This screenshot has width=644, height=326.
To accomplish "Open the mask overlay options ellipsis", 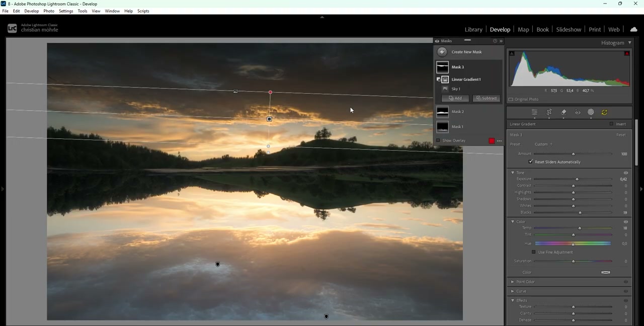I will (499, 141).
